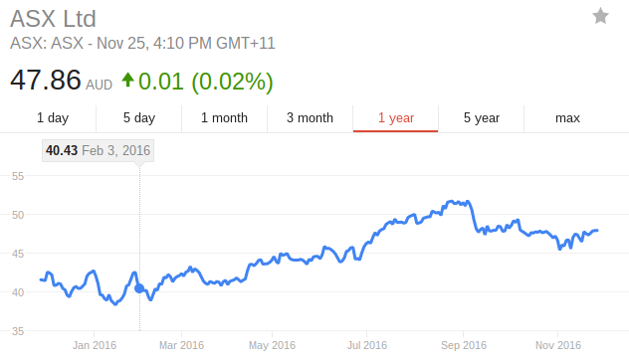This screenshot has width=629, height=364.
Task: Click the May 2016 axis label
Action: pos(272,345)
